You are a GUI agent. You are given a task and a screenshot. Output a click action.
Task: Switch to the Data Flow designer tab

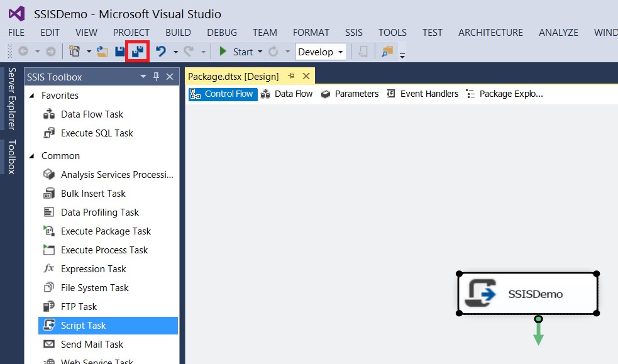pyautogui.click(x=287, y=94)
